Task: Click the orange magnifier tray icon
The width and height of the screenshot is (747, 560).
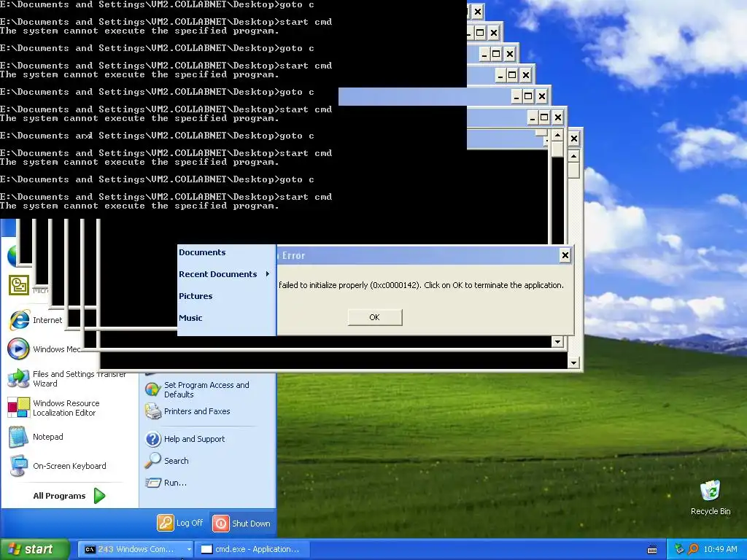Action: click(x=693, y=549)
